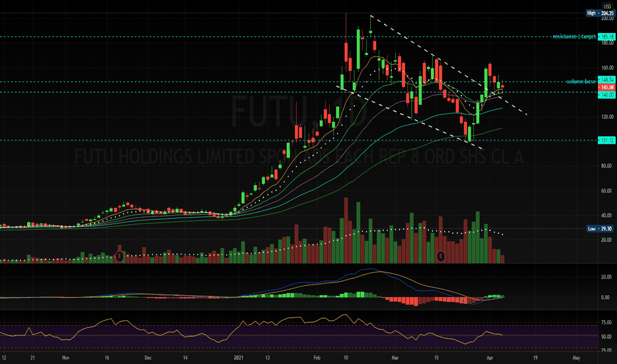Select the 101.12 support price tag
This screenshot has width=617, height=364.
606,140
